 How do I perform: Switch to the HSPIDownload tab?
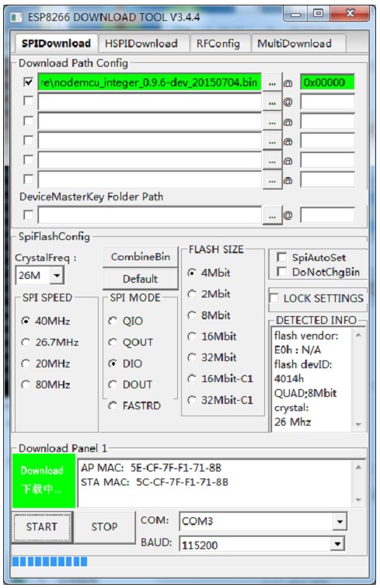click(x=143, y=43)
